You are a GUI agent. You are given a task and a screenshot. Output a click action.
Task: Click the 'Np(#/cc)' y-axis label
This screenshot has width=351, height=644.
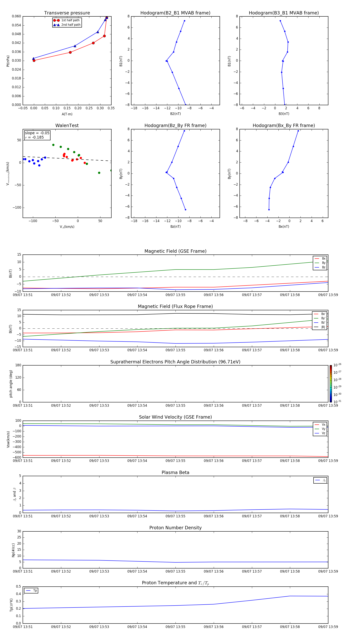(13, 550)
